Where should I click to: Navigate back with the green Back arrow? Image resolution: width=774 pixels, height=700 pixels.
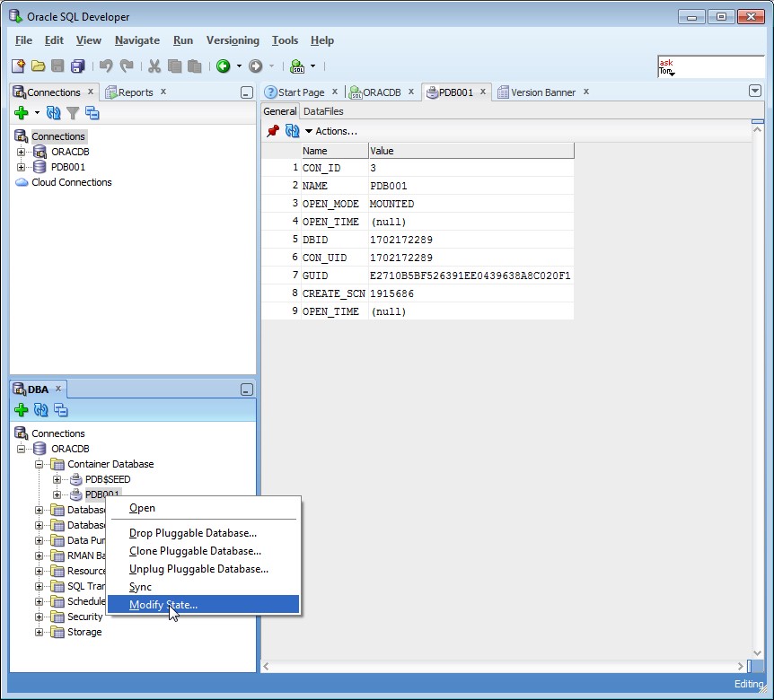pyautogui.click(x=223, y=65)
